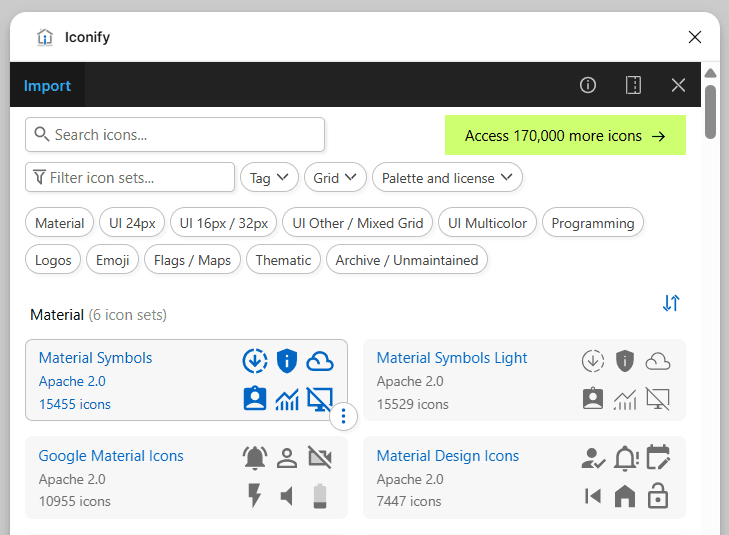Click the sort order arrows icon
This screenshot has height=535, width=729.
pos(671,303)
